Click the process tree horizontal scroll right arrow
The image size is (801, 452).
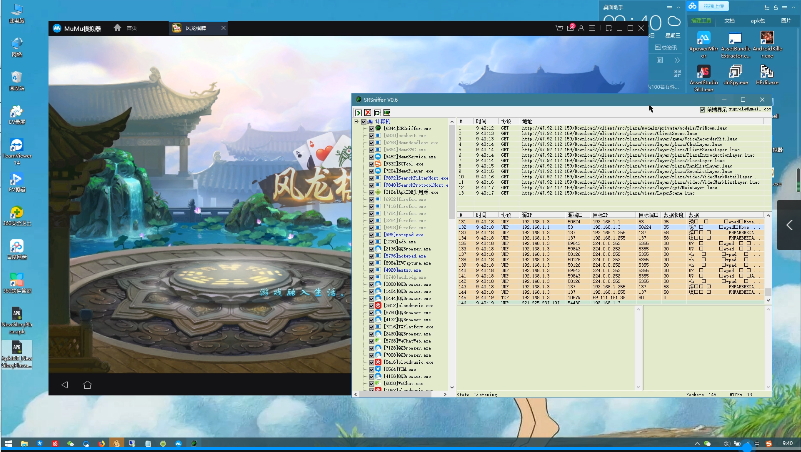coord(445,394)
